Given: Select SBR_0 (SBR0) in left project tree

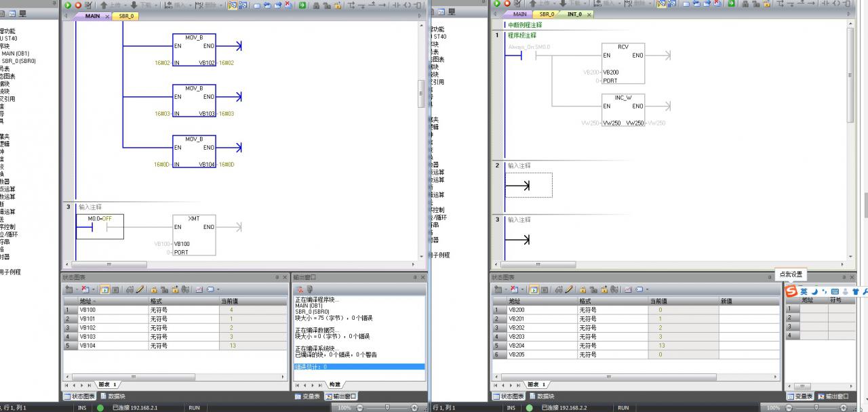Looking at the screenshot, I should click(18, 61).
